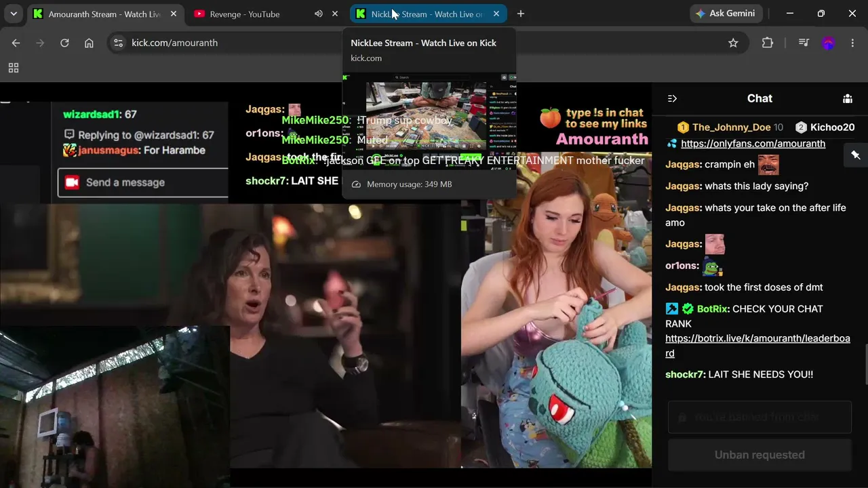The height and width of the screenshot is (488, 868).
Task: Select the NickLee Stream tab
Action: 428,14
